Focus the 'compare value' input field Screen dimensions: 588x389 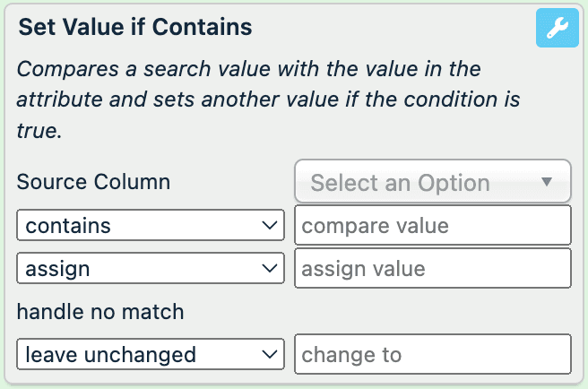432,226
